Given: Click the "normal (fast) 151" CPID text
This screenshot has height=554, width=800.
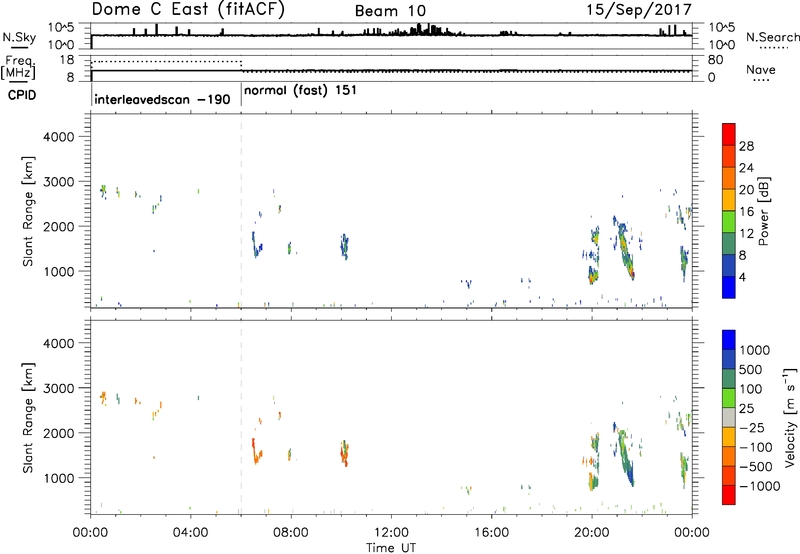Looking at the screenshot, I should pos(301,90).
